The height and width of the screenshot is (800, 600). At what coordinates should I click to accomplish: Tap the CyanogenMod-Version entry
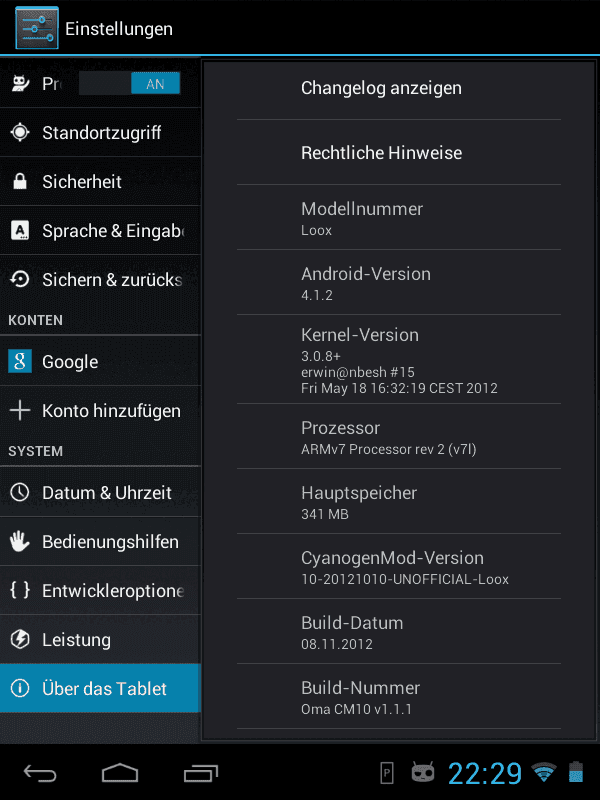point(399,567)
